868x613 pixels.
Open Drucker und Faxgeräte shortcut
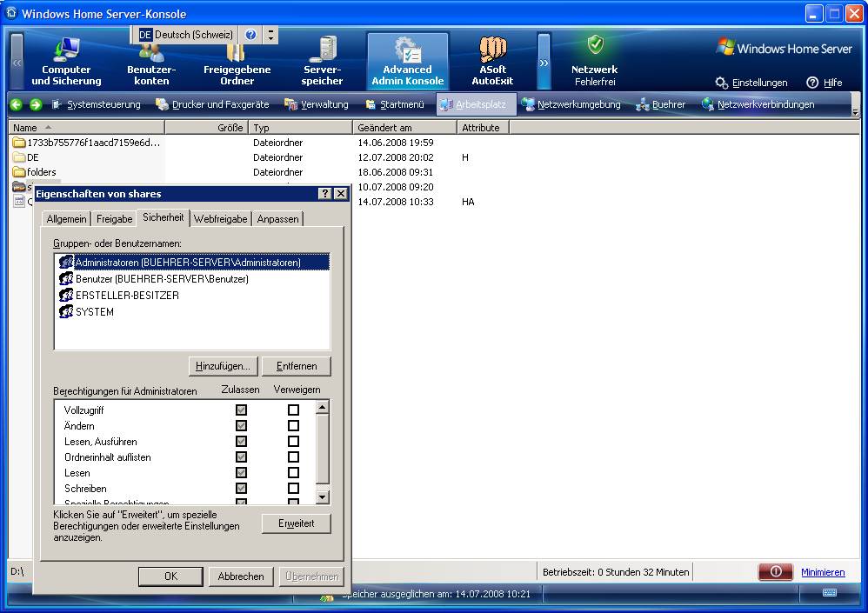(212, 104)
